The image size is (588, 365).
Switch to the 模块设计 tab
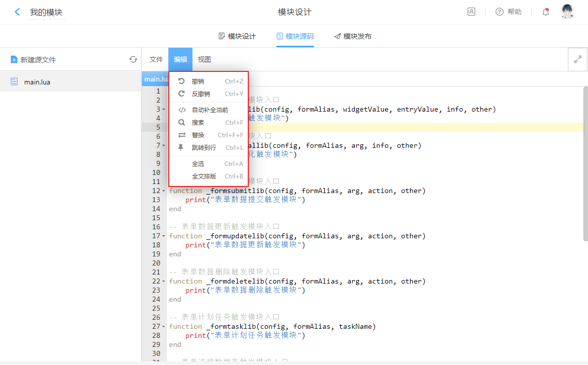pyautogui.click(x=237, y=36)
